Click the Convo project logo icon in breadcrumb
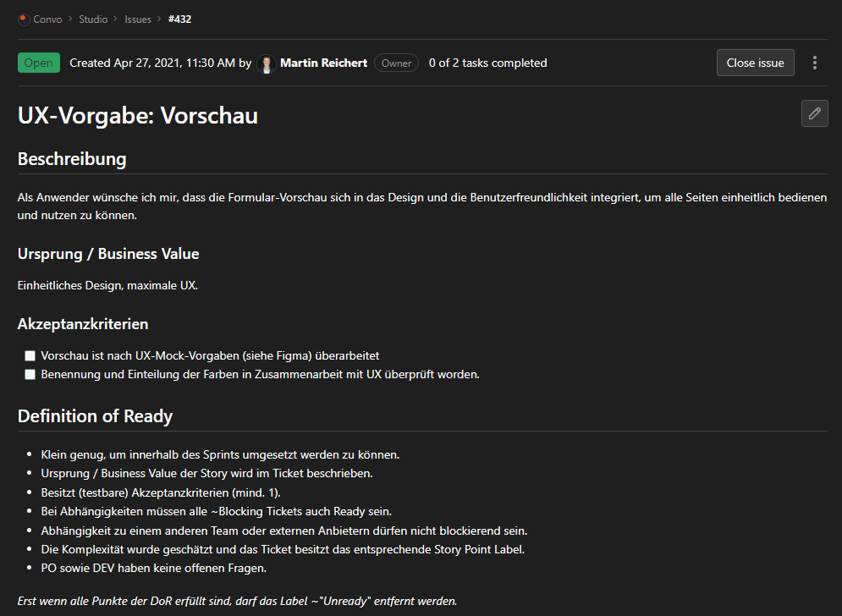Image resolution: width=842 pixels, height=616 pixels. pyautogui.click(x=24, y=19)
